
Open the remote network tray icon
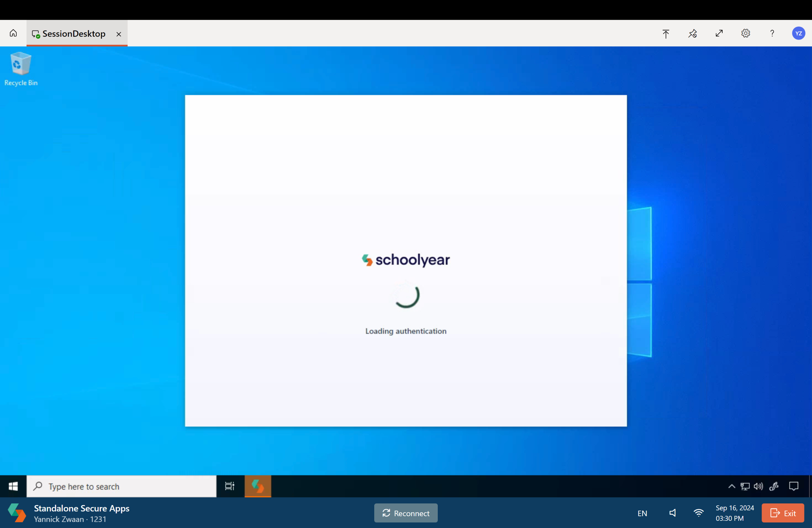(x=745, y=486)
